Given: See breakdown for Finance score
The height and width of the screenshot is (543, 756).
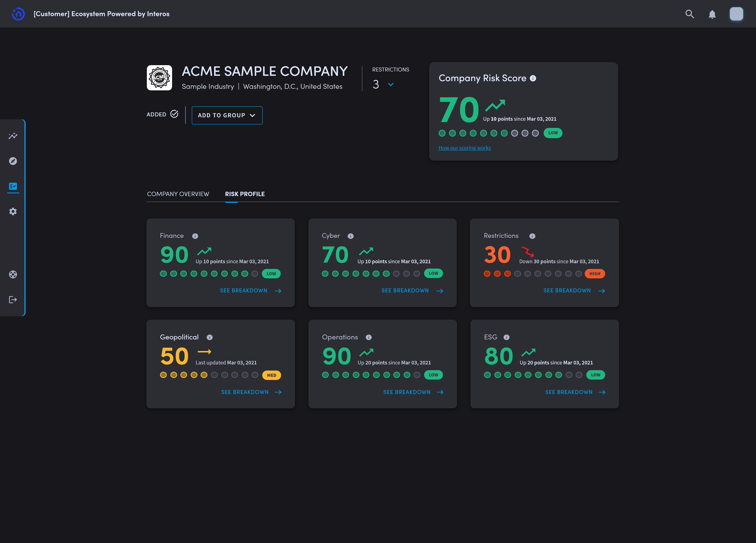Looking at the screenshot, I should (x=250, y=291).
